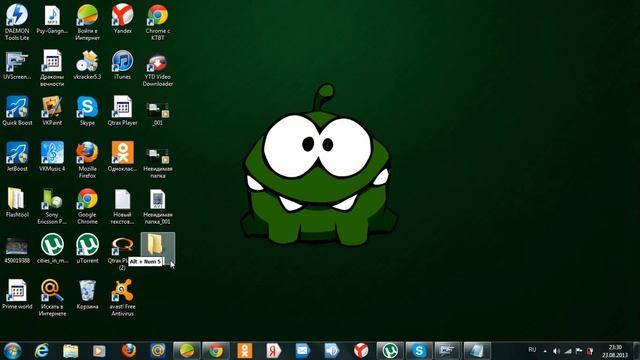The image size is (640, 360).
Task: Select the Невидимая папка_001 desktop item
Action: (x=158, y=206)
